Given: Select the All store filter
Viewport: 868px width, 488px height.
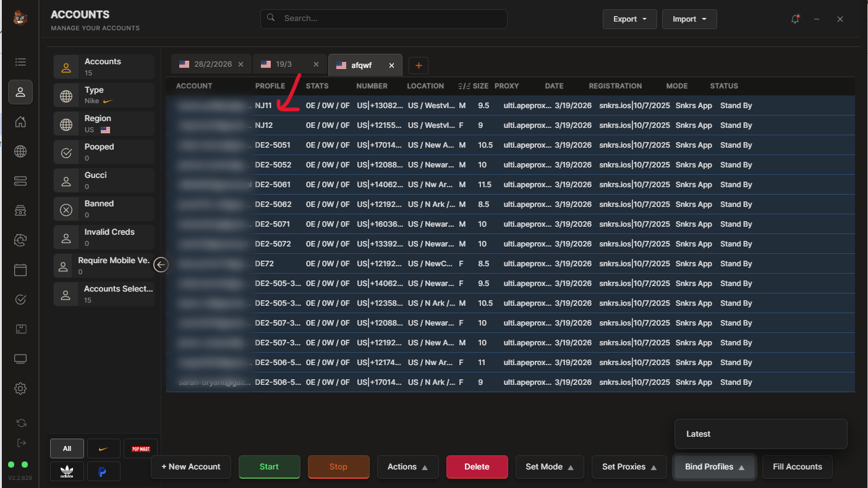Looking at the screenshot, I should [x=67, y=449].
